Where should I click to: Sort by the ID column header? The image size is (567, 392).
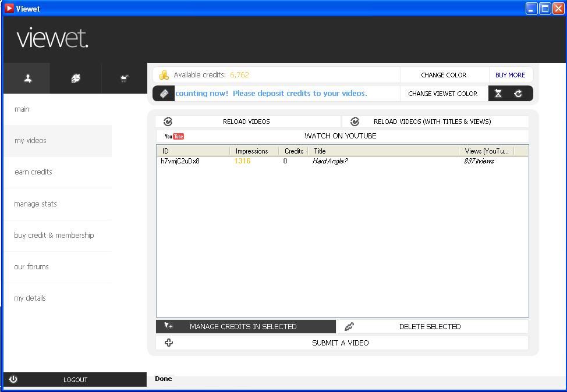pyautogui.click(x=193, y=151)
